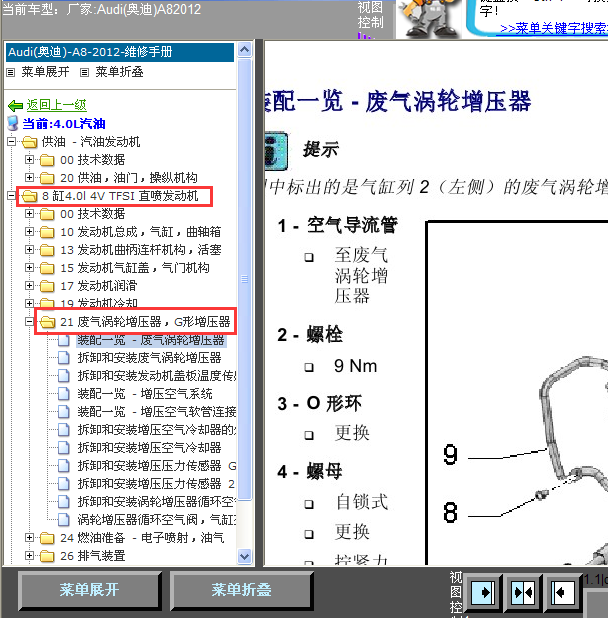
Task: Open 拆卸和安装废气涡轮增压器 document
Action: coord(149,358)
